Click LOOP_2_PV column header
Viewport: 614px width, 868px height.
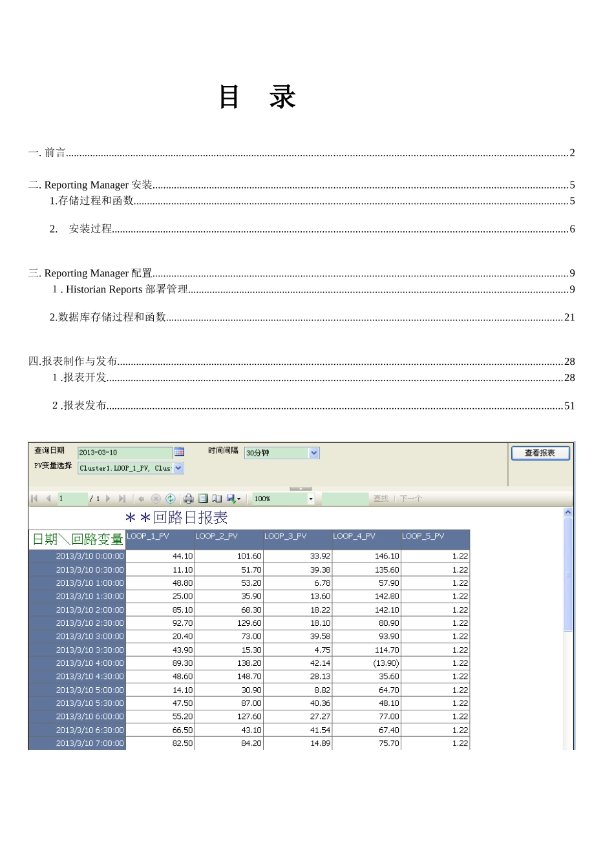229,539
